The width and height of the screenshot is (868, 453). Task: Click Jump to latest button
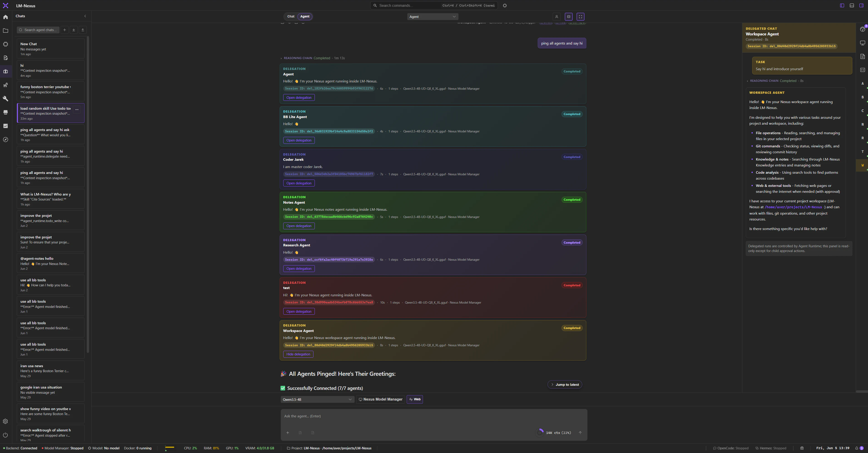[565, 385]
